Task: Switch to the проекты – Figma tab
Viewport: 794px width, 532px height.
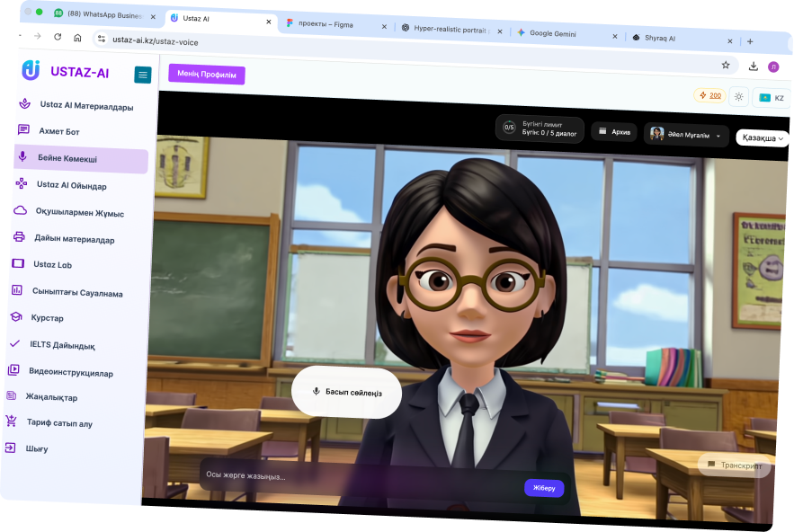Action: pos(333,25)
